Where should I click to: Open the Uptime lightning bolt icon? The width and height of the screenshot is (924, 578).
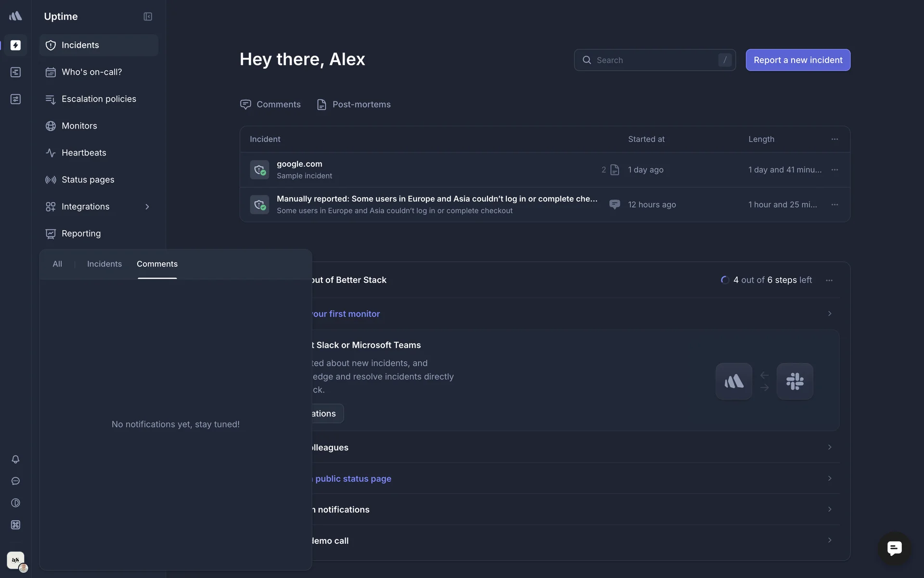[15, 45]
